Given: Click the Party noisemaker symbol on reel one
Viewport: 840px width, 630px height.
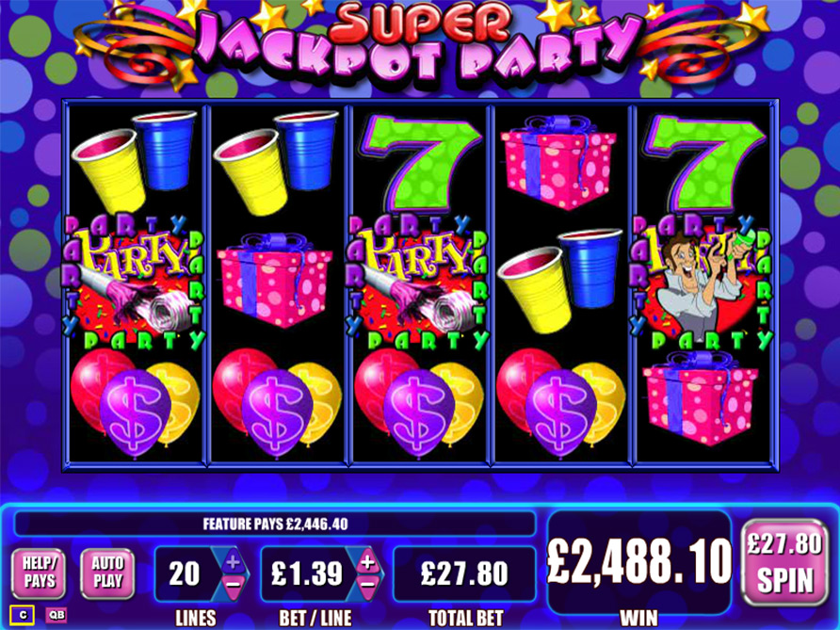Looking at the screenshot, I should (x=134, y=282).
